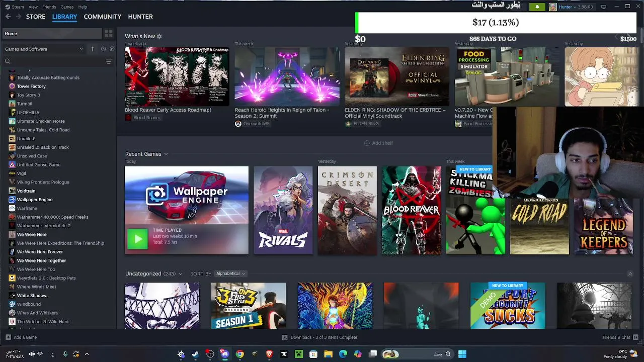This screenshot has height=362, width=644.
Task: Open the Games menu
Action: tap(67, 7)
